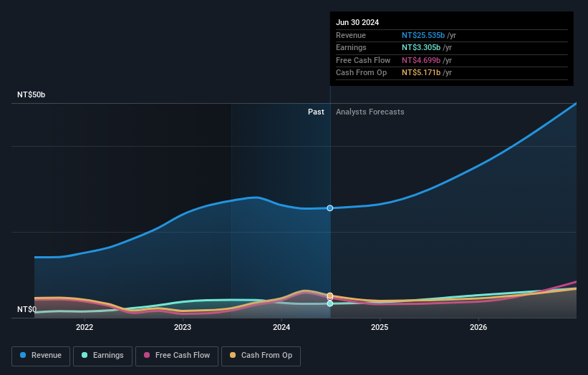Click the Revenue row label in tooltip
The image size is (588, 375).
351,35
